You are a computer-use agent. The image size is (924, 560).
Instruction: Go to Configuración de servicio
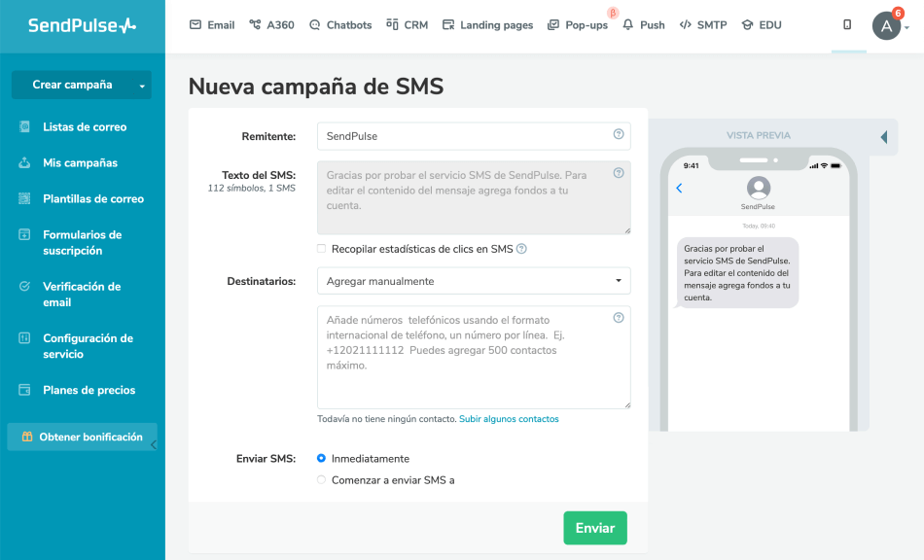click(88, 346)
